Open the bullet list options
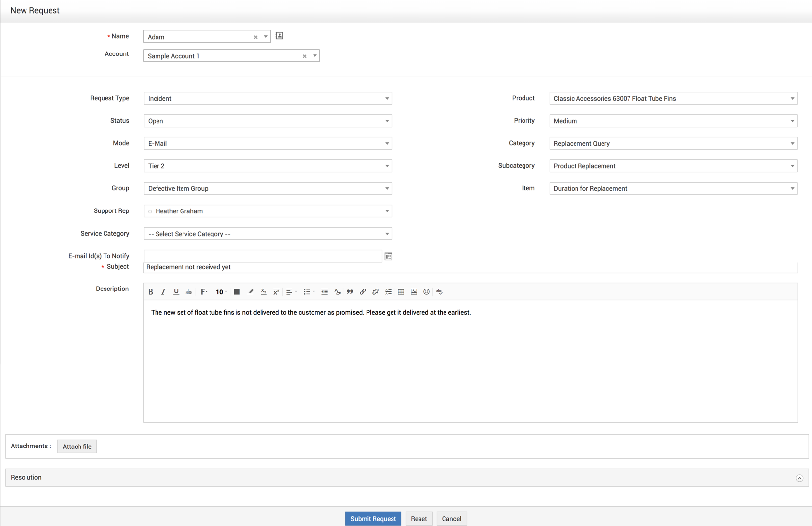 (309, 292)
